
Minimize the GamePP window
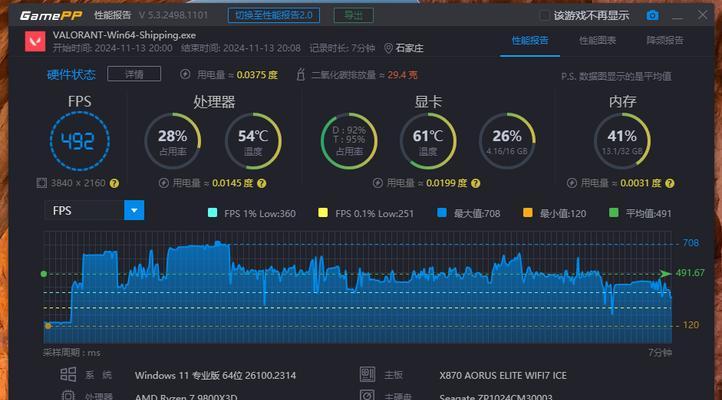677,16
